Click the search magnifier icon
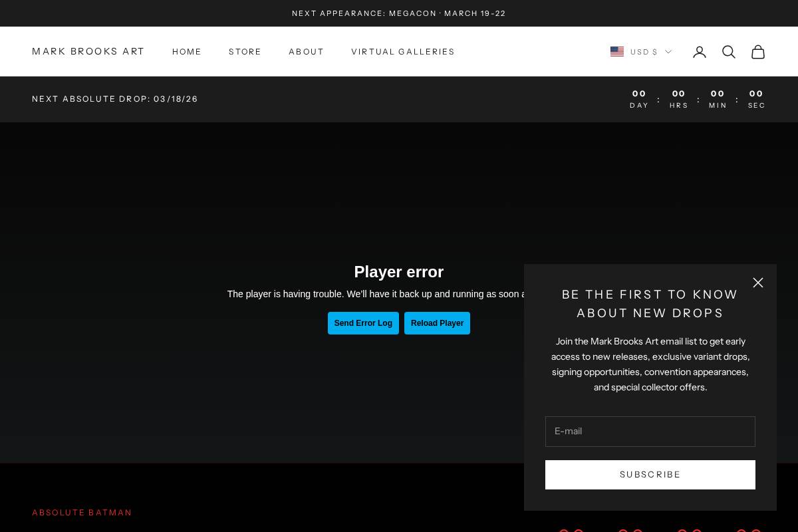 point(729,51)
